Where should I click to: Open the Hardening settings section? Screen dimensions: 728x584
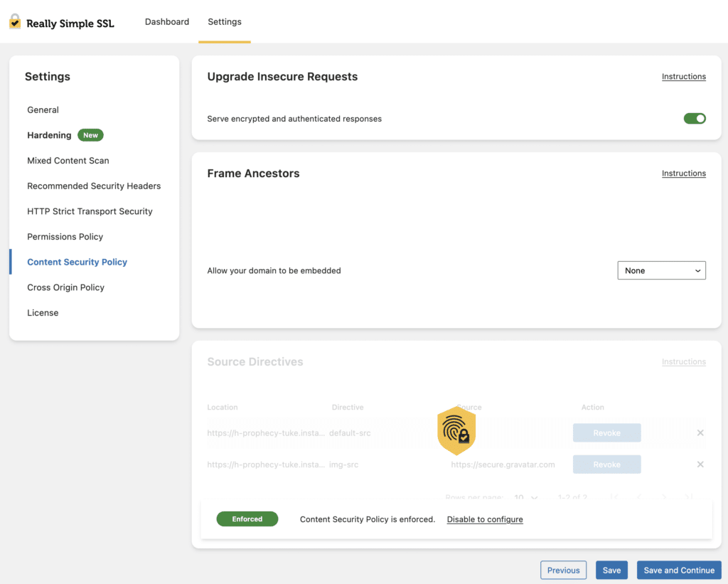tap(49, 135)
